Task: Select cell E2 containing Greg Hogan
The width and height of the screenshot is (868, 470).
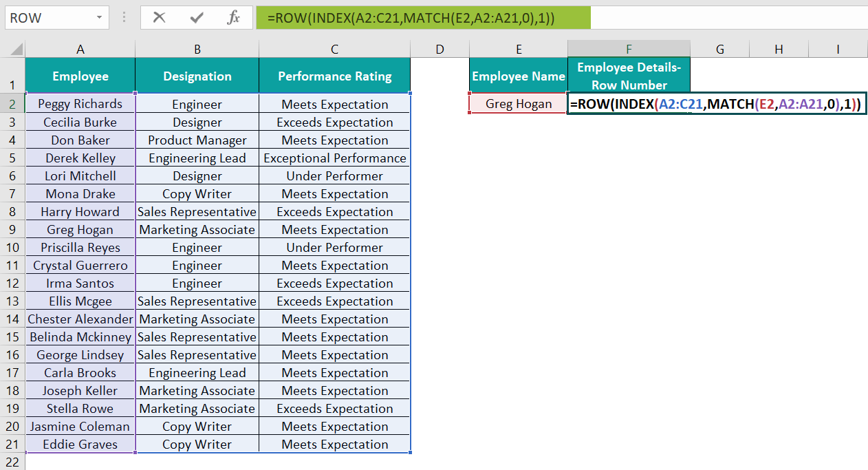Action: point(518,103)
